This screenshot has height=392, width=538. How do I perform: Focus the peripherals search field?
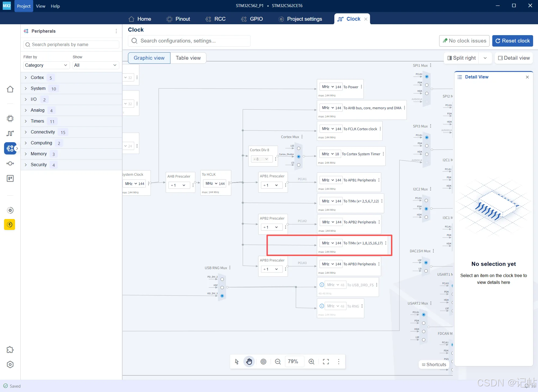coord(71,44)
